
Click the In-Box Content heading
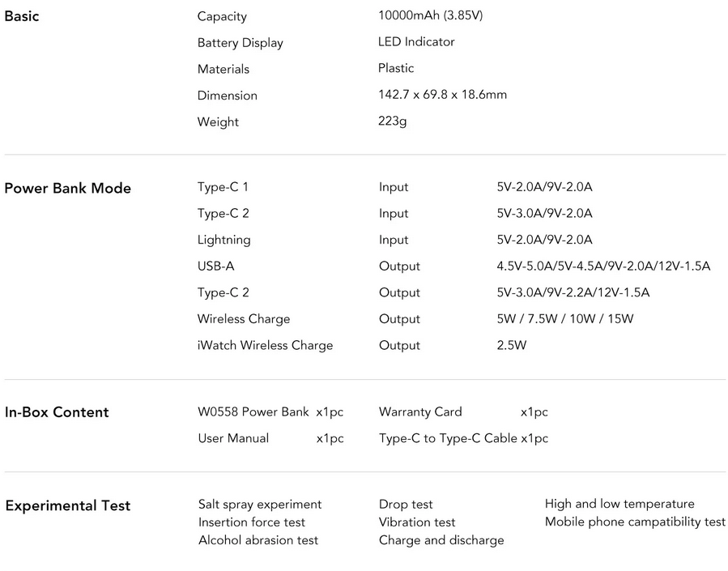pos(57,412)
